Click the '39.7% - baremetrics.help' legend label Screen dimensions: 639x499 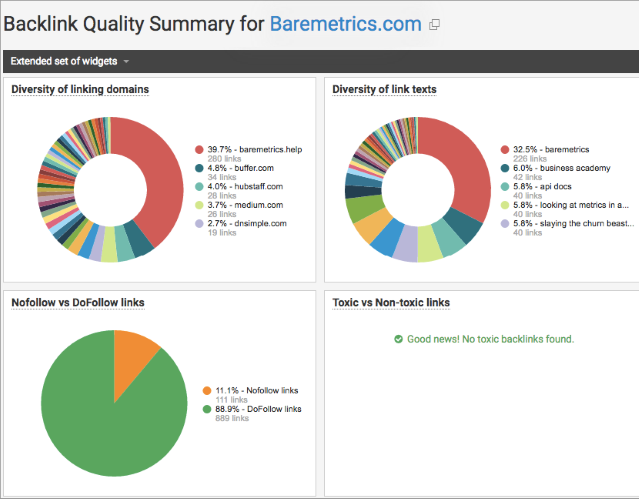(x=255, y=149)
